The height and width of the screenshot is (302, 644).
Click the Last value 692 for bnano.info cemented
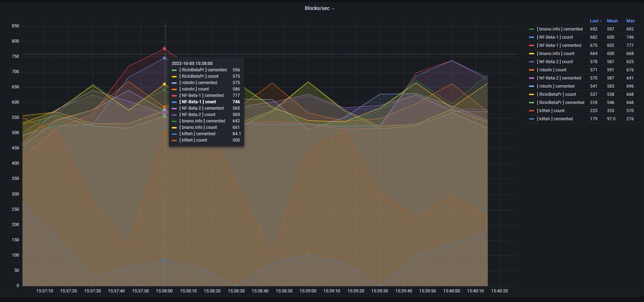pos(594,29)
